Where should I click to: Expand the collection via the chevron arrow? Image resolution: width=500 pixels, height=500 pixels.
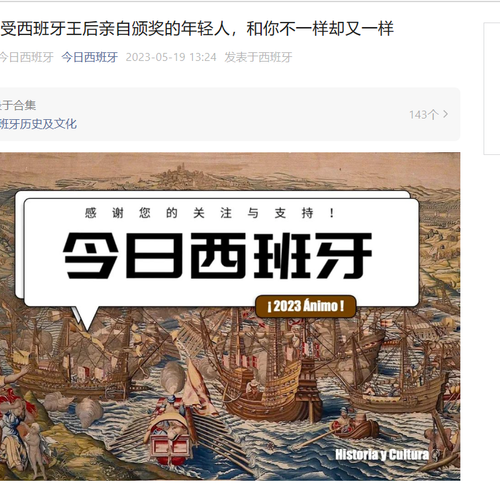coord(445,115)
